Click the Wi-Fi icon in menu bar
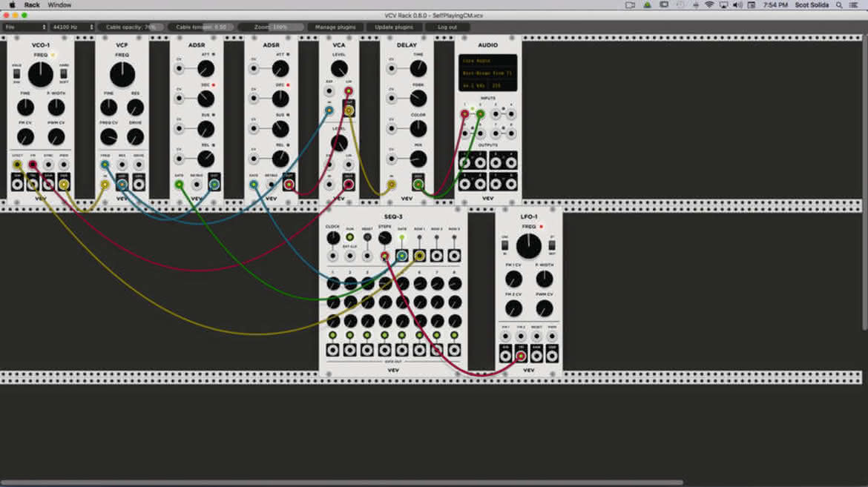 (x=709, y=5)
